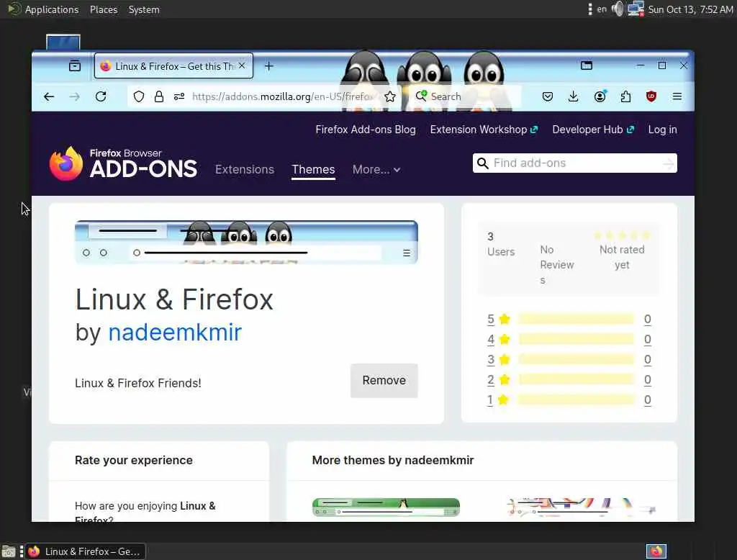Click the panel menu dots near en indicator
Image resolution: width=737 pixels, height=560 pixels.
pyautogui.click(x=589, y=9)
